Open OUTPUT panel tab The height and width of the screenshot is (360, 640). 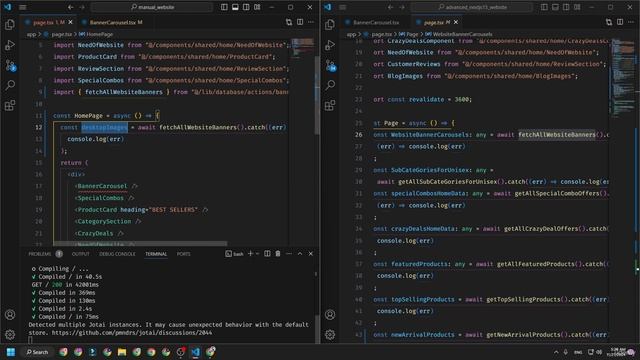point(80,253)
